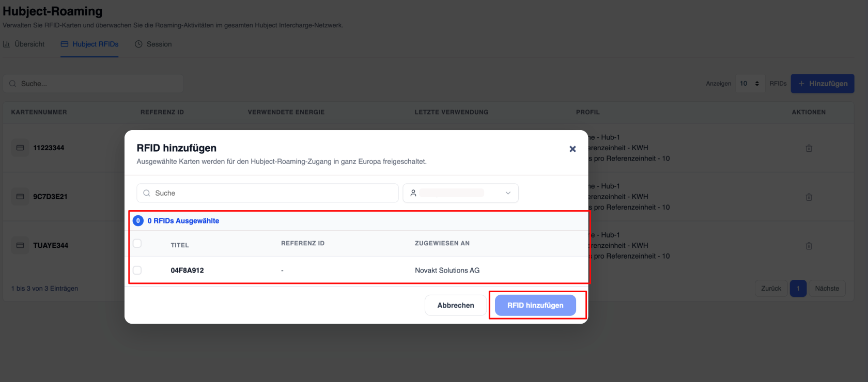Open the user filter dropdown in dialog
The height and width of the screenshot is (382, 868).
[x=460, y=193]
